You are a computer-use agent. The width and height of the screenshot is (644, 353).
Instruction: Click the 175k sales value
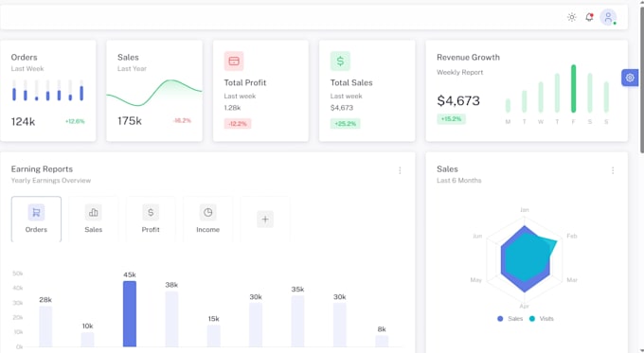pos(130,121)
